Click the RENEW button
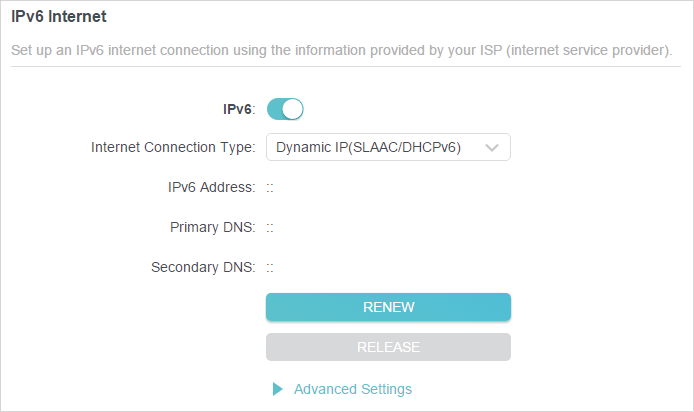This screenshot has height=412, width=694. pos(388,307)
